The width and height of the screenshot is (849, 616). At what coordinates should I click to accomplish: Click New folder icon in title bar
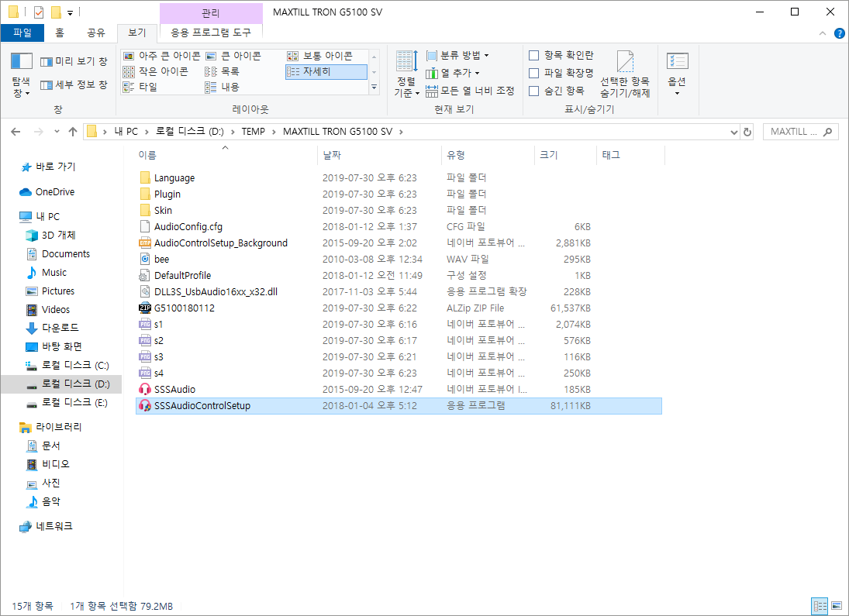tap(56, 12)
